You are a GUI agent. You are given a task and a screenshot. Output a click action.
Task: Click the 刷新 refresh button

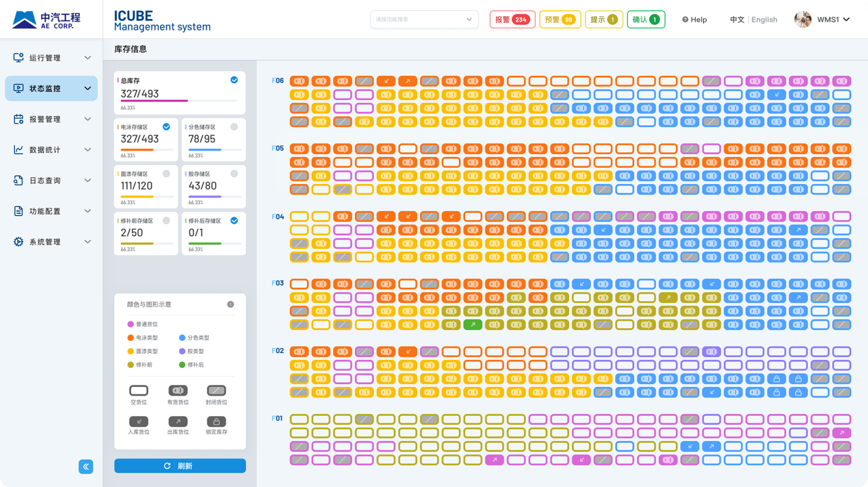point(180,466)
